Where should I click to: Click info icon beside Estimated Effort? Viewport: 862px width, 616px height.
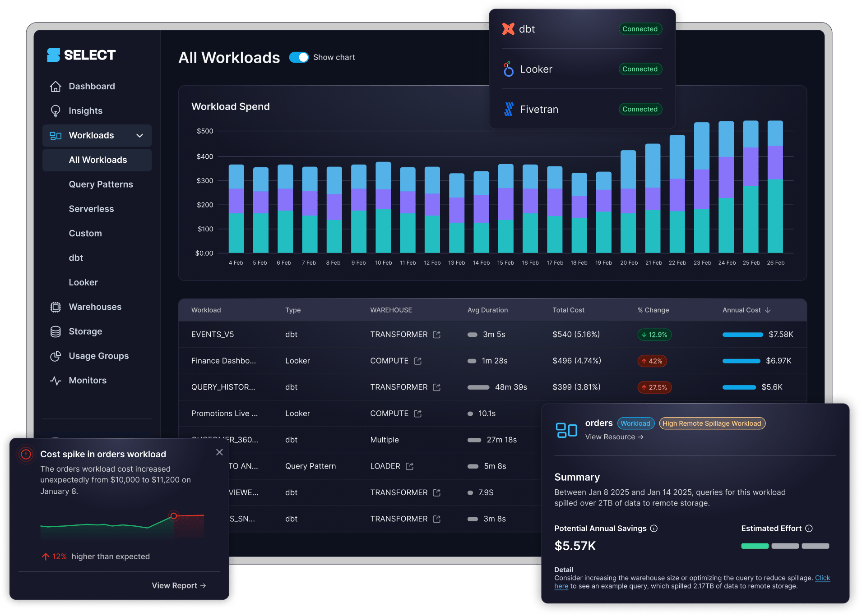pos(809,529)
